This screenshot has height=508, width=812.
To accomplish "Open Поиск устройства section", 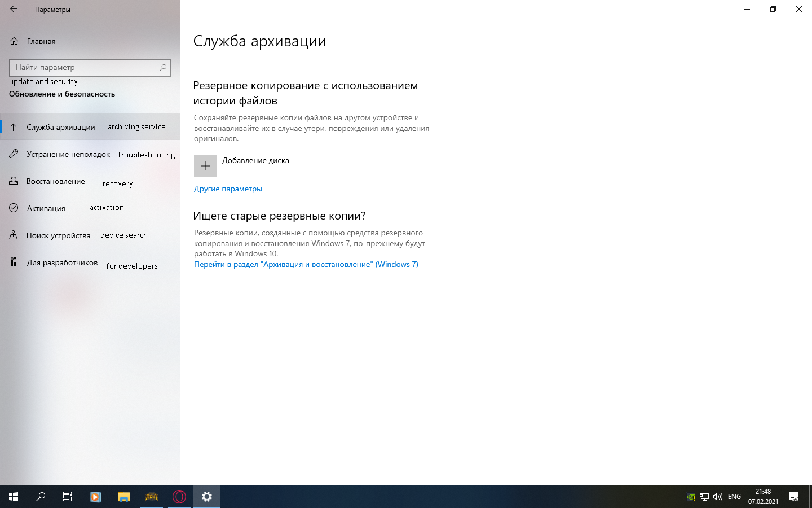I will point(90,235).
